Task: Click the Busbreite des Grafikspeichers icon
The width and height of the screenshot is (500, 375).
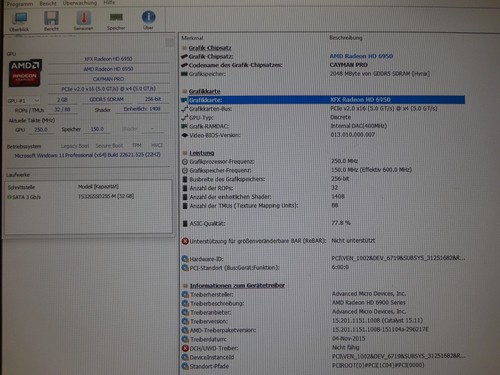Action: tap(185, 179)
